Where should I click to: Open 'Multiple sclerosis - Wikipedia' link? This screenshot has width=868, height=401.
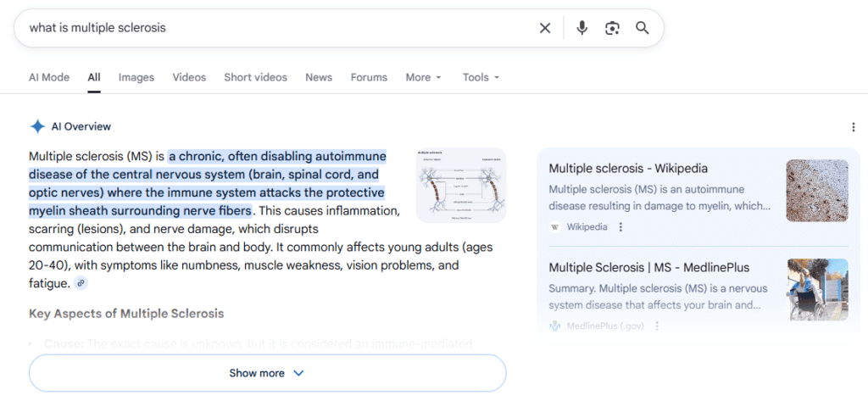click(628, 169)
